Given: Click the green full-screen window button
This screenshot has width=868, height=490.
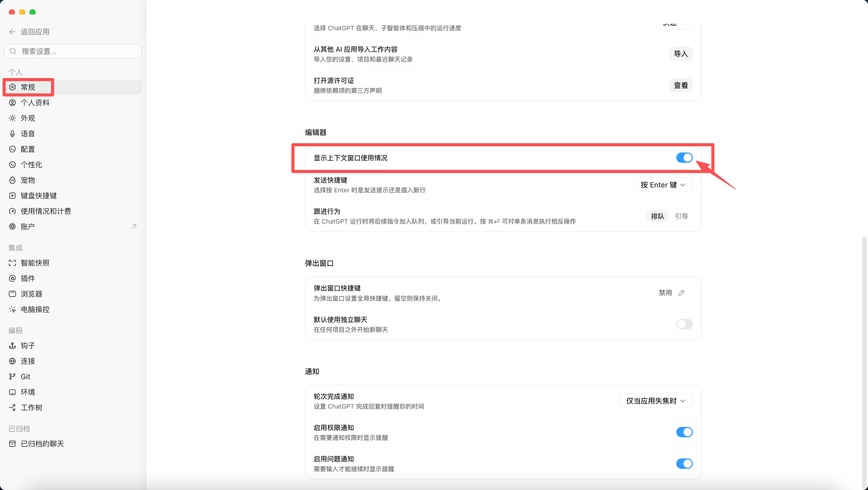Looking at the screenshot, I should tap(33, 12).
